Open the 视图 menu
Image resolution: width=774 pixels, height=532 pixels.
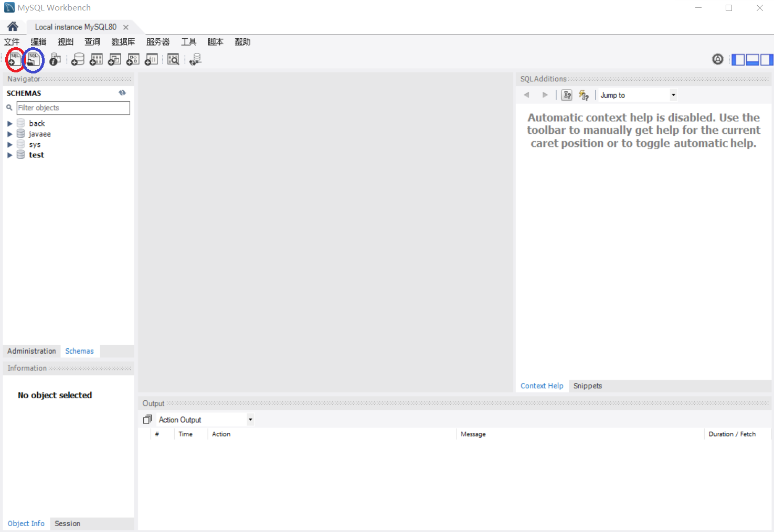click(x=66, y=42)
